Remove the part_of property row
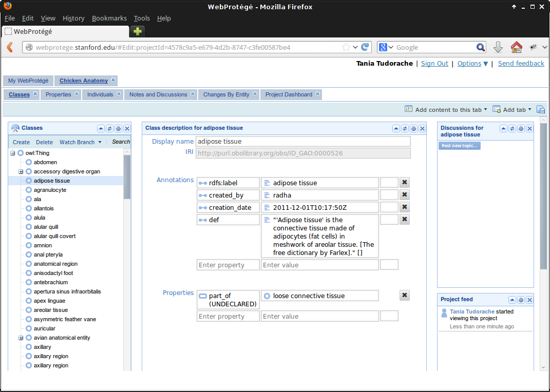This screenshot has width=550, height=392. (405, 296)
